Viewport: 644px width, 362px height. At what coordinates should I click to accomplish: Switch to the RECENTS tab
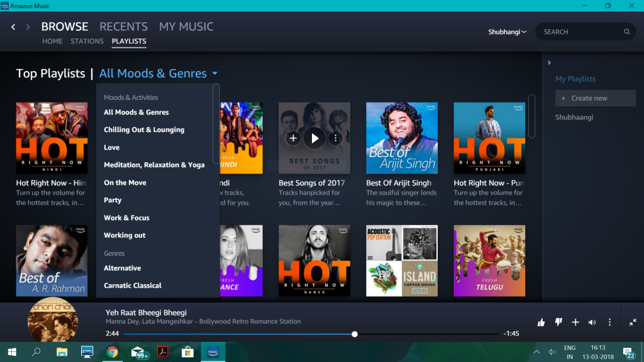pyautogui.click(x=124, y=26)
